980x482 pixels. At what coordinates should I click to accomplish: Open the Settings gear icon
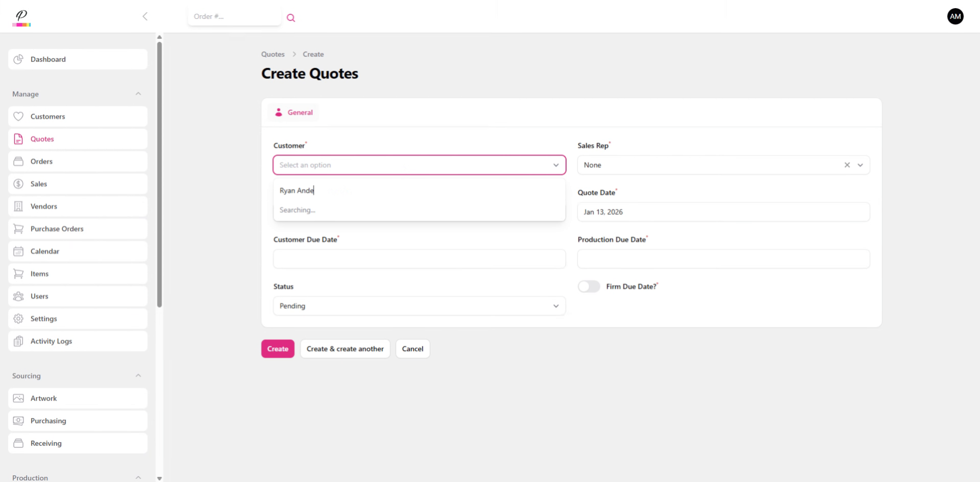[18, 318]
